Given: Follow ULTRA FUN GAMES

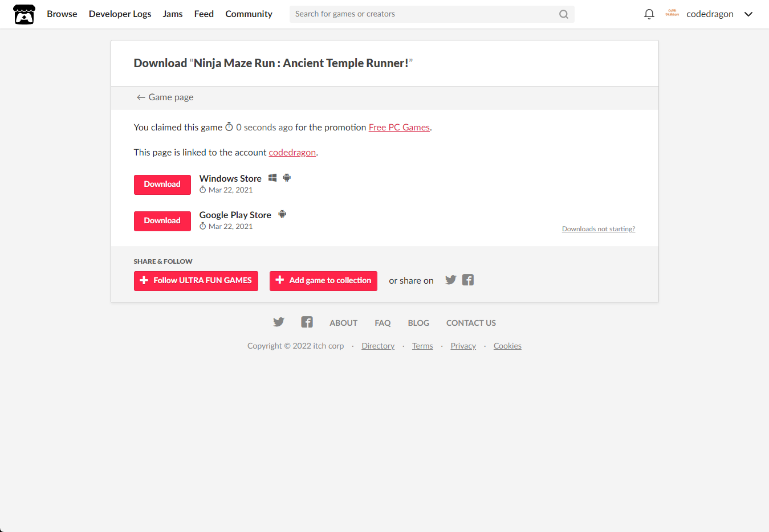Looking at the screenshot, I should [196, 281].
